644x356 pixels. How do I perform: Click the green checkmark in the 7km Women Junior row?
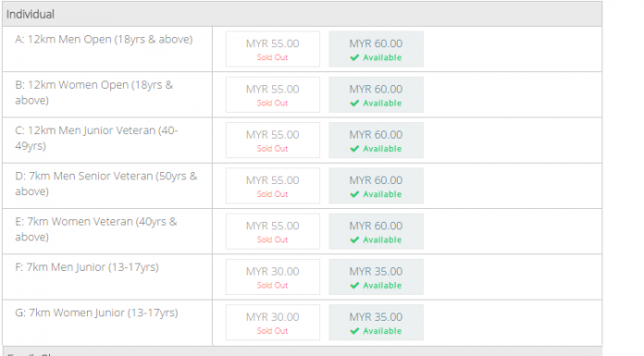(x=355, y=331)
